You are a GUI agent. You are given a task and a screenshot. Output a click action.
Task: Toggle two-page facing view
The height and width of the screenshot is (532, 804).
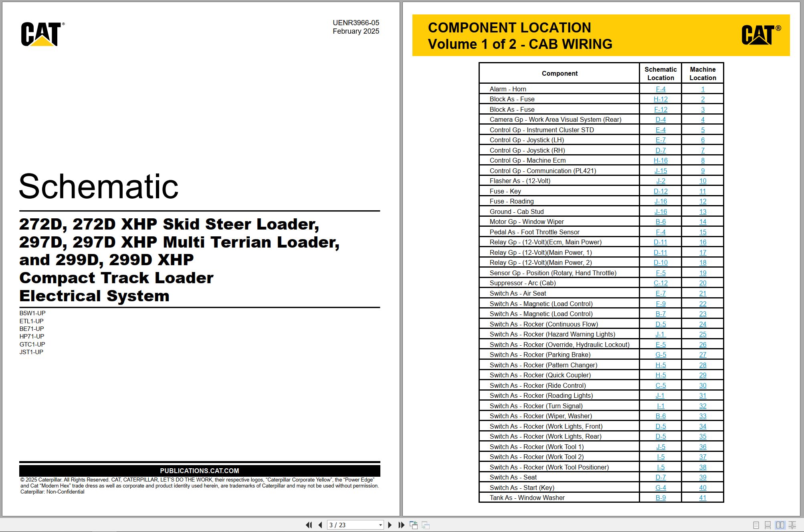pyautogui.click(x=780, y=525)
